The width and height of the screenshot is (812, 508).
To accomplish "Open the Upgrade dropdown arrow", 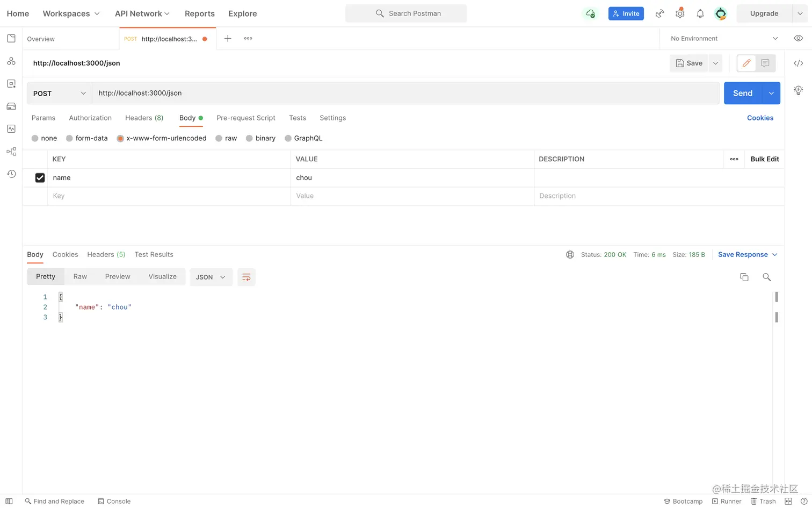I will point(800,13).
